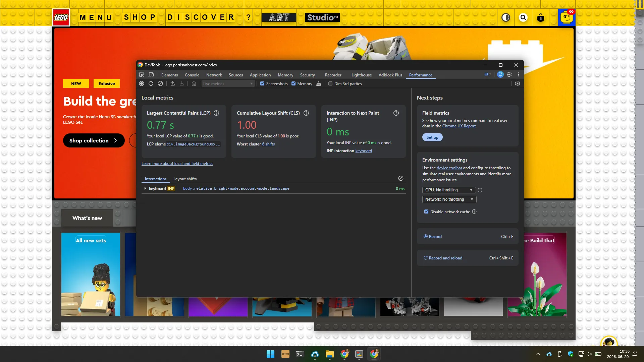The height and width of the screenshot is (362, 644).
Task: Clear the interactions log
Action: coord(401,178)
